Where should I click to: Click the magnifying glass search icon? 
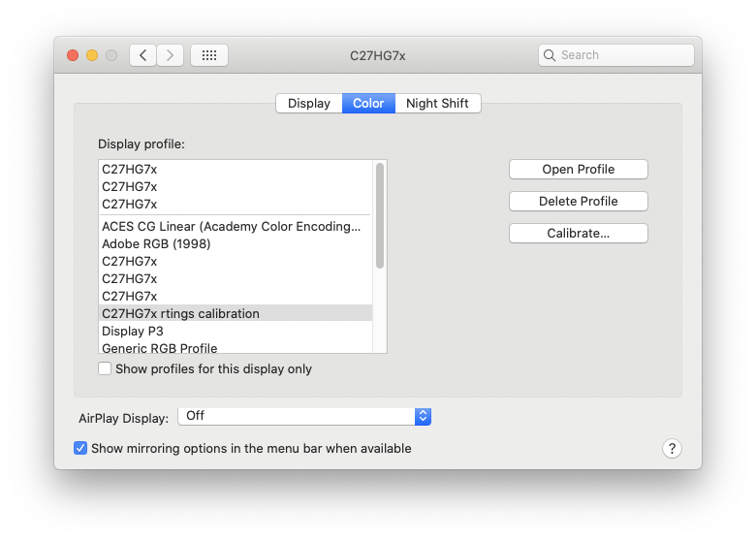(550, 55)
